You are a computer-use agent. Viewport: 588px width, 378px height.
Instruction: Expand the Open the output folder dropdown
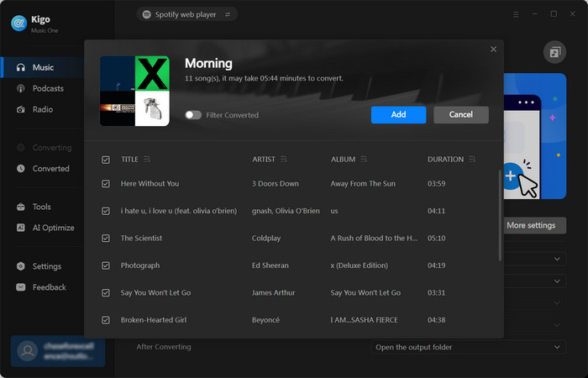469,347
